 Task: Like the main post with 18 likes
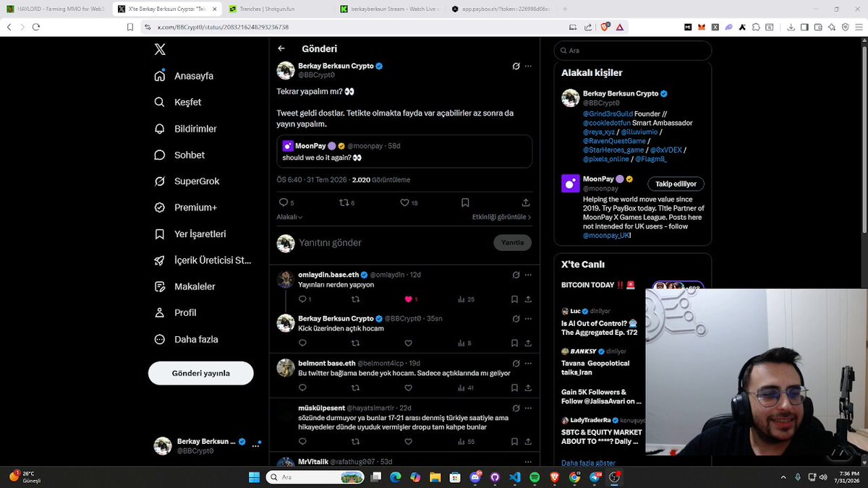click(404, 202)
